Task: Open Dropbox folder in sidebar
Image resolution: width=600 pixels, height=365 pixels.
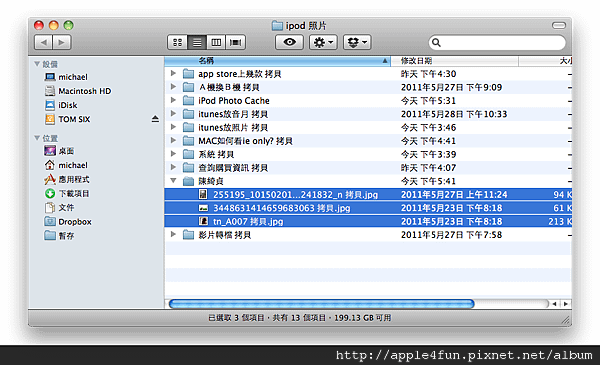Action: (x=68, y=222)
